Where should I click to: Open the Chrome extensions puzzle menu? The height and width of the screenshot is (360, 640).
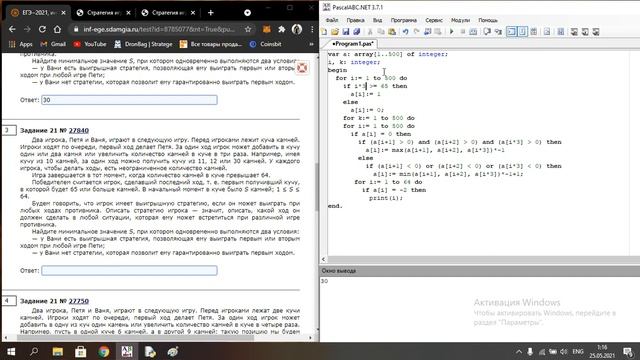[x=282, y=29]
